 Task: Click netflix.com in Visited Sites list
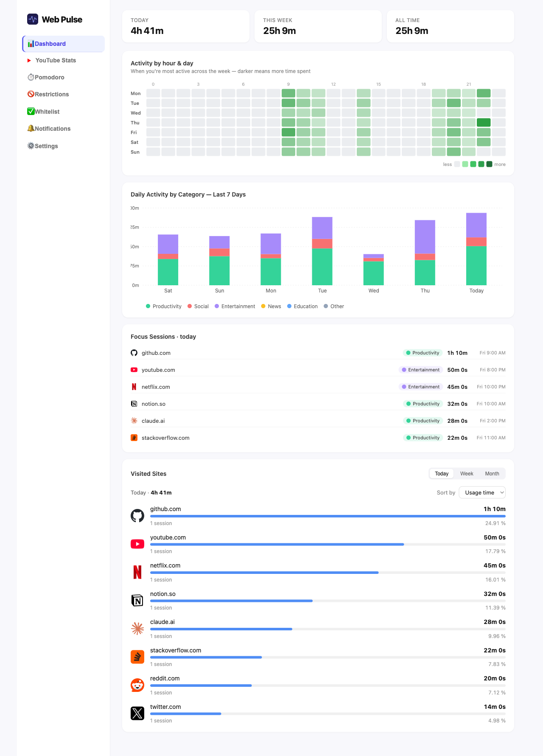(165, 565)
